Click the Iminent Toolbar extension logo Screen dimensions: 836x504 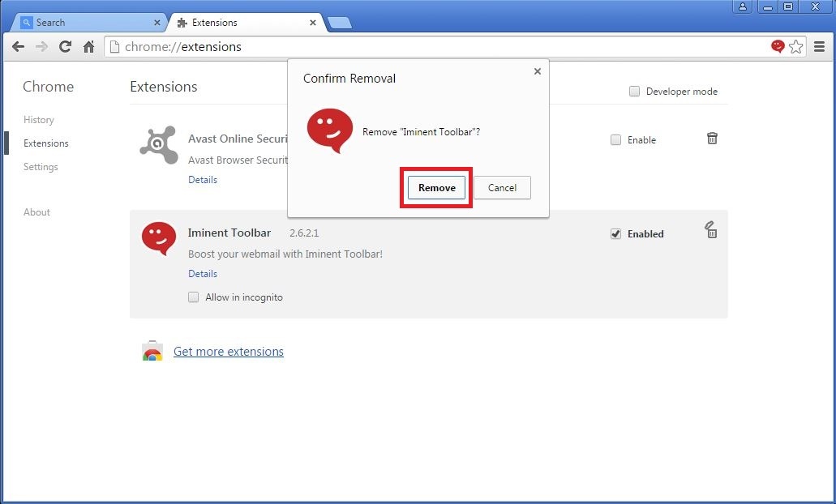tap(159, 239)
